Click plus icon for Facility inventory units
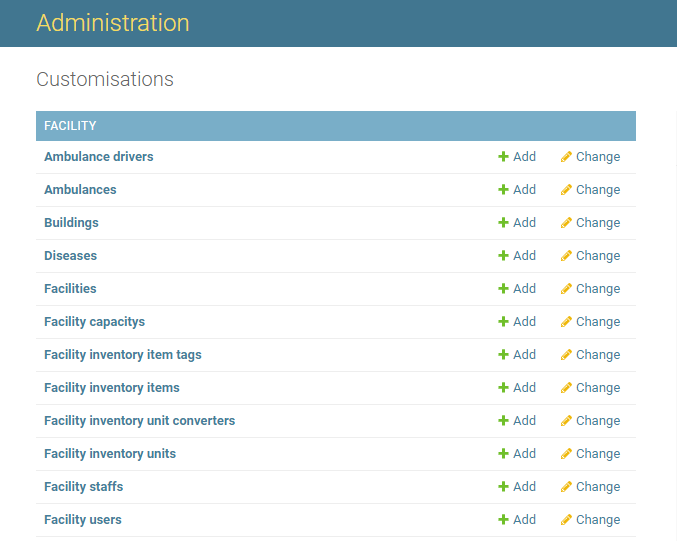 (x=503, y=454)
